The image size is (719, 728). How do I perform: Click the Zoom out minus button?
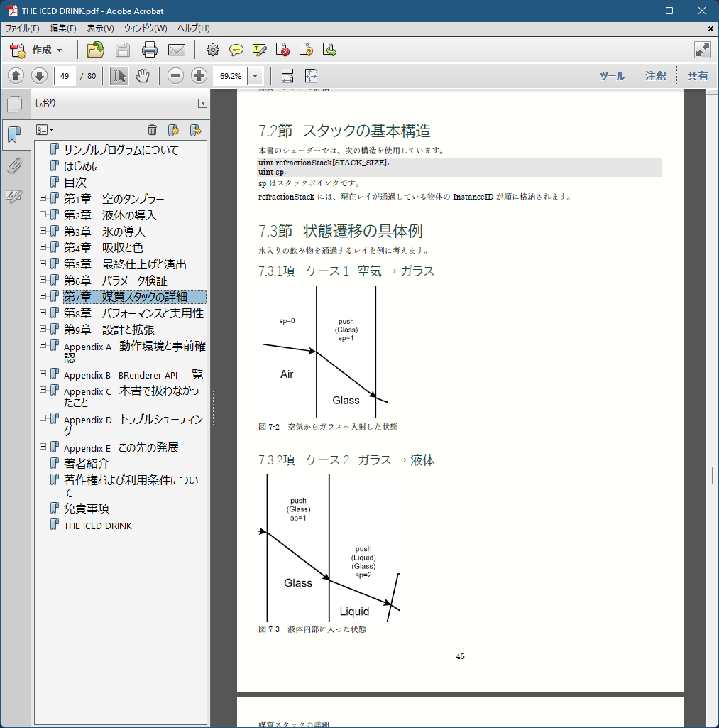[x=176, y=76]
